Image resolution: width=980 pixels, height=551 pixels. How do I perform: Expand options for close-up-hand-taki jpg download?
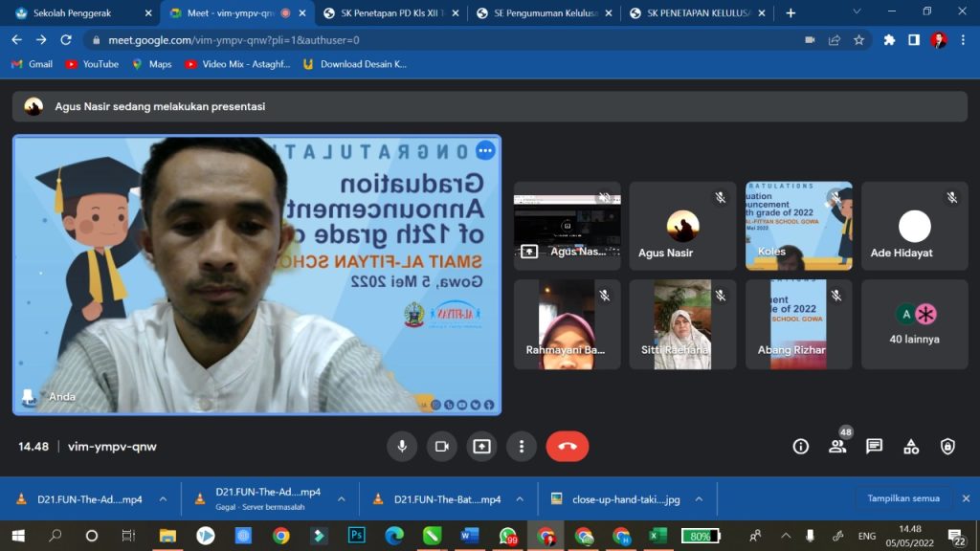pyautogui.click(x=699, y=499)
